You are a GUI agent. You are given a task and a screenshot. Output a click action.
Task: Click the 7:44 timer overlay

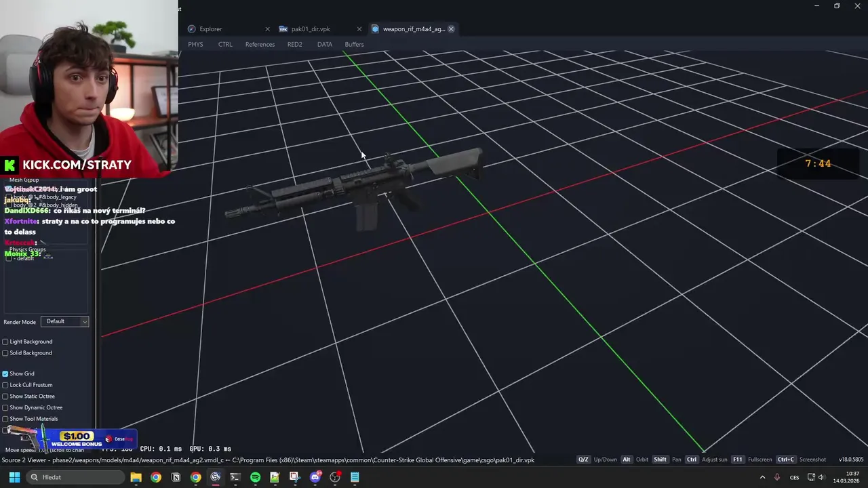[818, 164]
